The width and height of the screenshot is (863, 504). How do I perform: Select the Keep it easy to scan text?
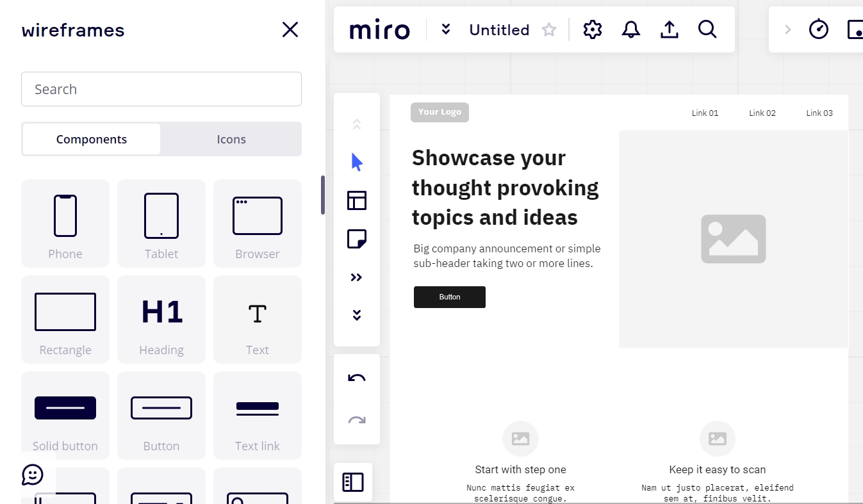point(718,469)
